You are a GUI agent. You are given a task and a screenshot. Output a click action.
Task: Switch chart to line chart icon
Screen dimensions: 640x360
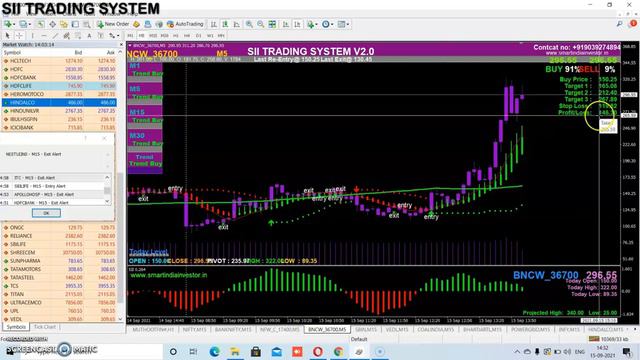coord(236,24)
